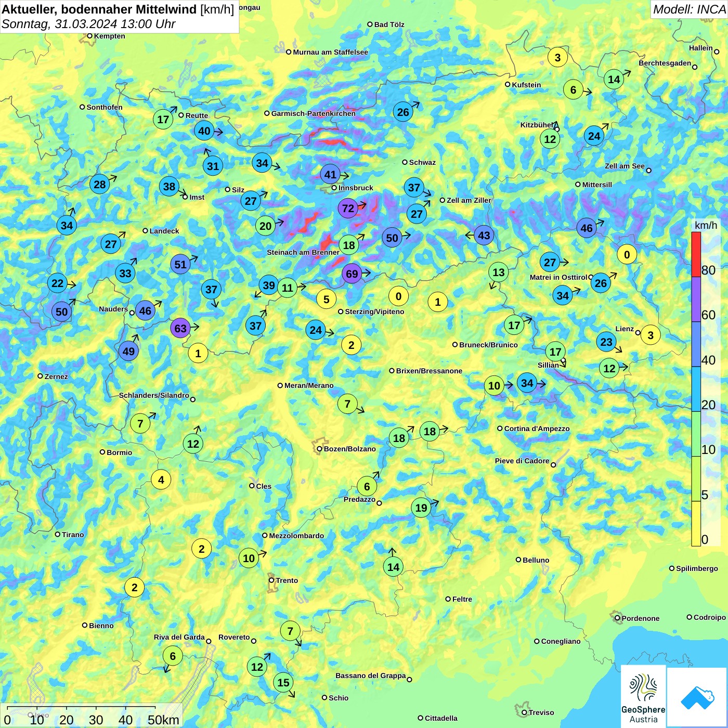The width and height of the screenshot is (728, 728).
Task: Click the wind marker 41 above Innsbruck
Action: click(330, 174)
